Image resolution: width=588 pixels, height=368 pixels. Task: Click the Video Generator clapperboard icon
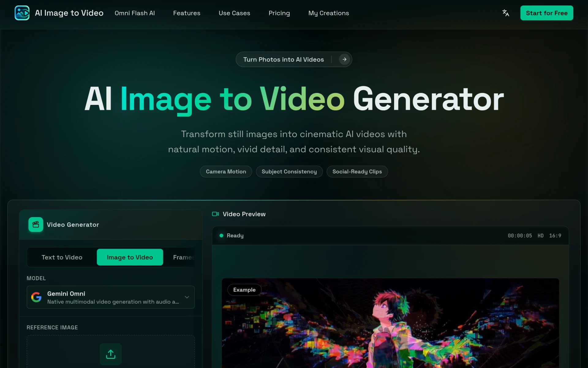pyautogui.click(x=36, y=224)
